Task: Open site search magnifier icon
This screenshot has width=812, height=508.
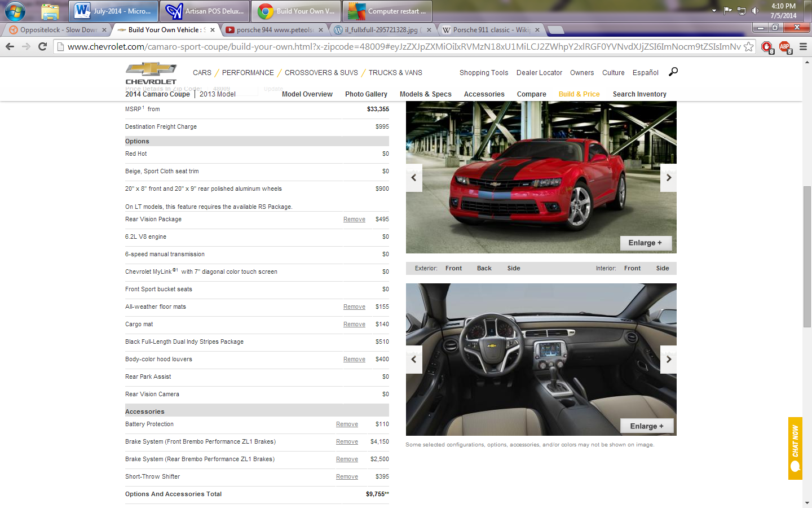Action: pyautogui.click(x=673, y=72)
